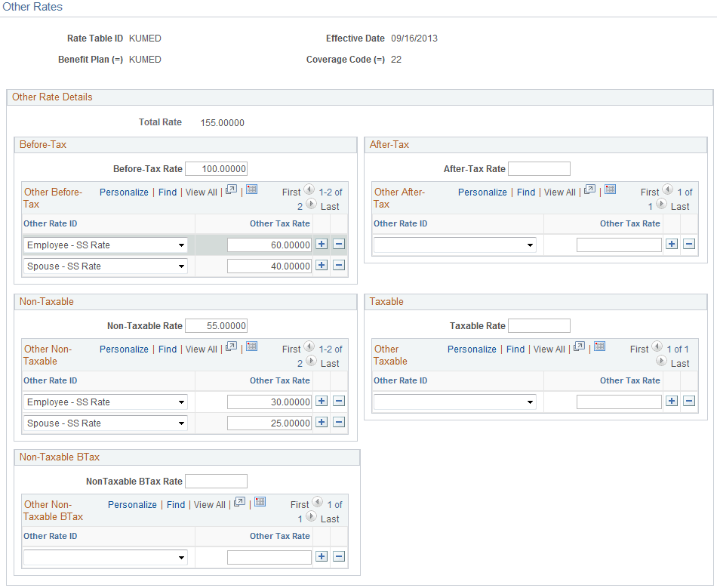This screenshot has width=717, height=588.
Task: Click Personalize for Other Before-Tax
Action: pos(124,191)
